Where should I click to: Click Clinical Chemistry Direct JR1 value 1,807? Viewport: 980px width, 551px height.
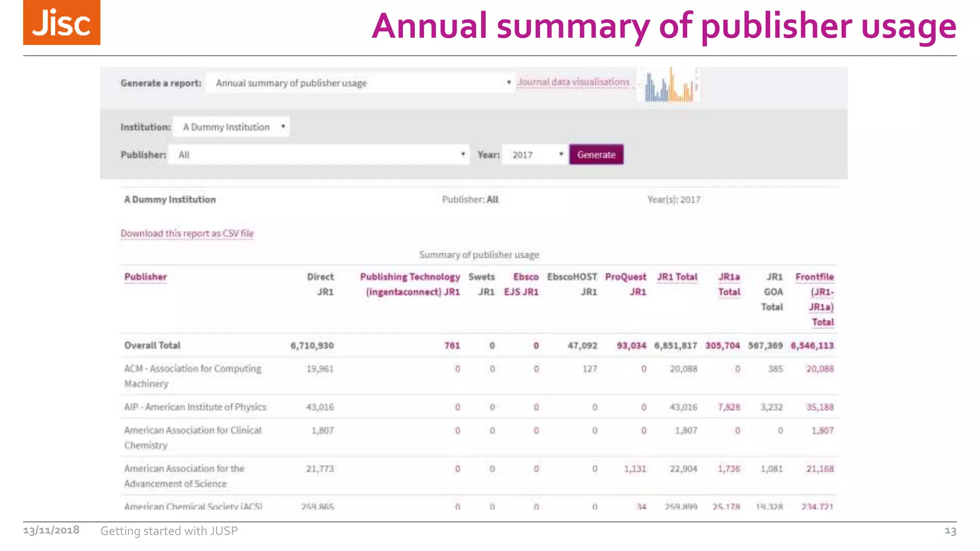coord(323,430)
